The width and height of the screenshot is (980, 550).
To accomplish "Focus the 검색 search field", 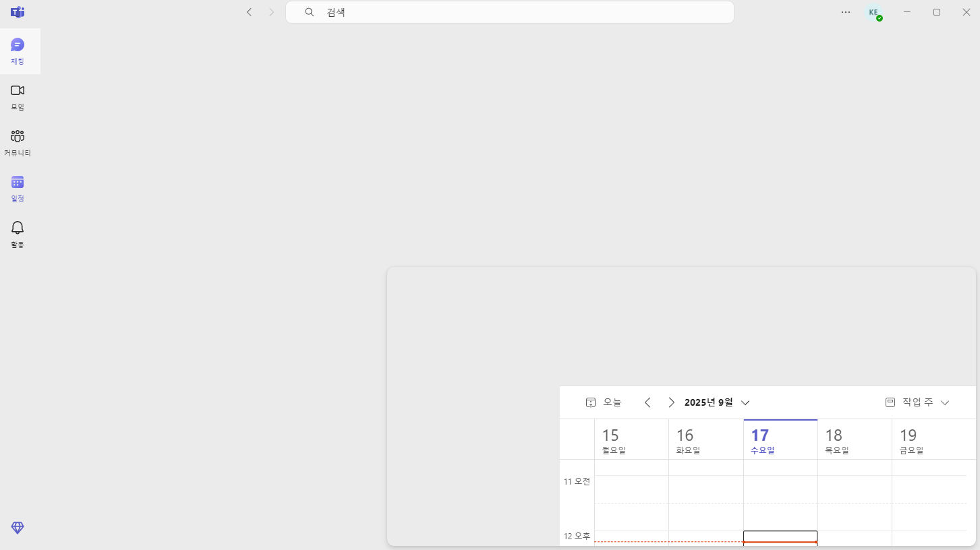I will (510, 12).
